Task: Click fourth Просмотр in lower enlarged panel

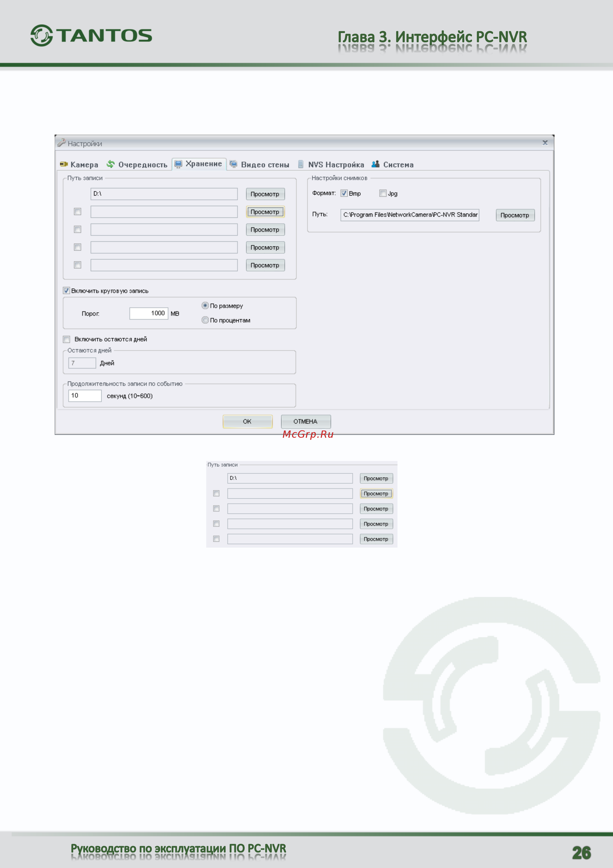Action: coord(376,524)
